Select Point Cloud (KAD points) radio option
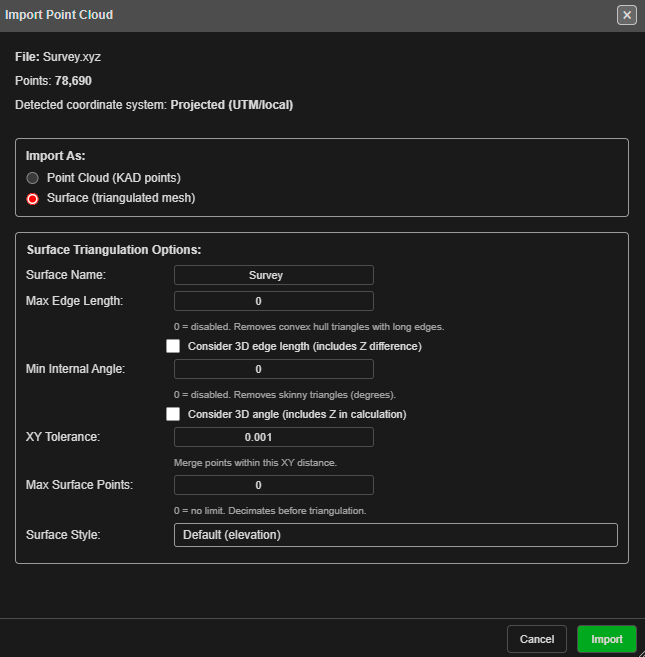645x657 pixels. [32, 178]
